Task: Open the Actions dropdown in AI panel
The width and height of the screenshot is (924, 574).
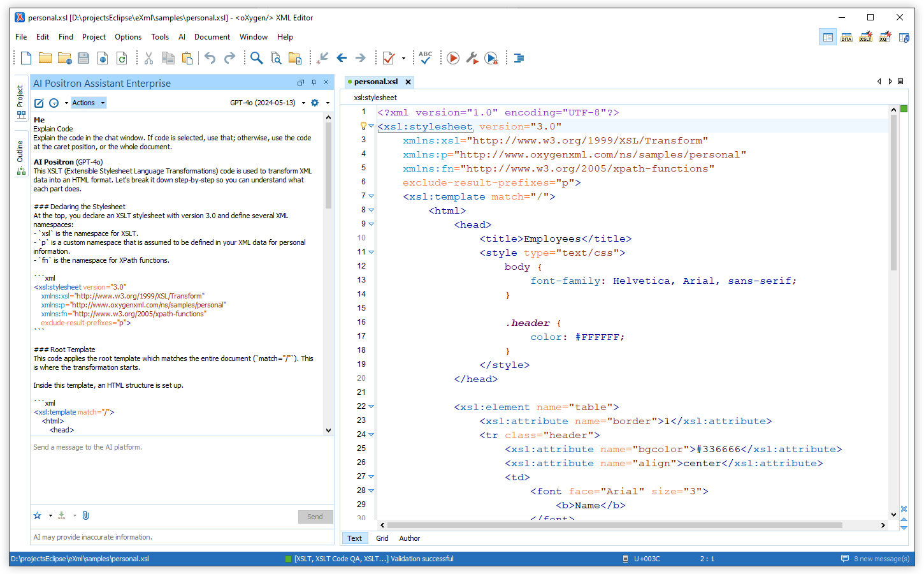Action: (89, 103)
